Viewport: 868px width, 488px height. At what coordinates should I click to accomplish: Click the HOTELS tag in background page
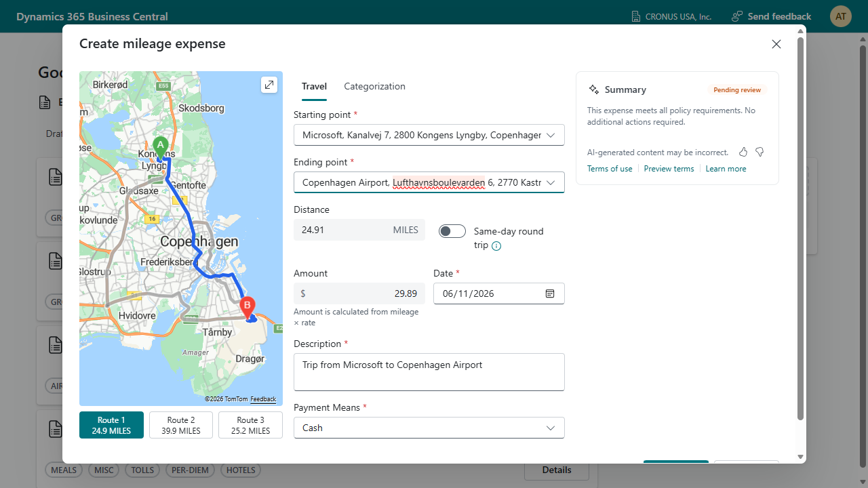241,470
